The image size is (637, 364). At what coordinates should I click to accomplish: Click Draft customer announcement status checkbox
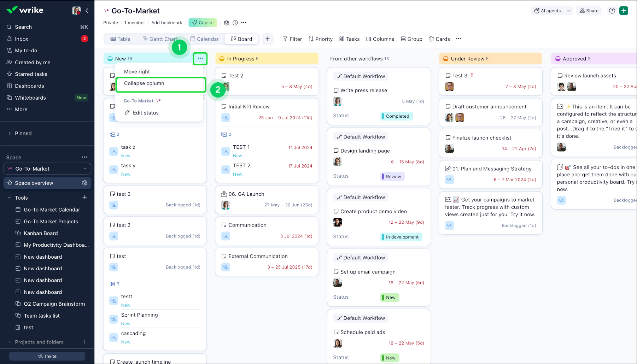point(448,106)
